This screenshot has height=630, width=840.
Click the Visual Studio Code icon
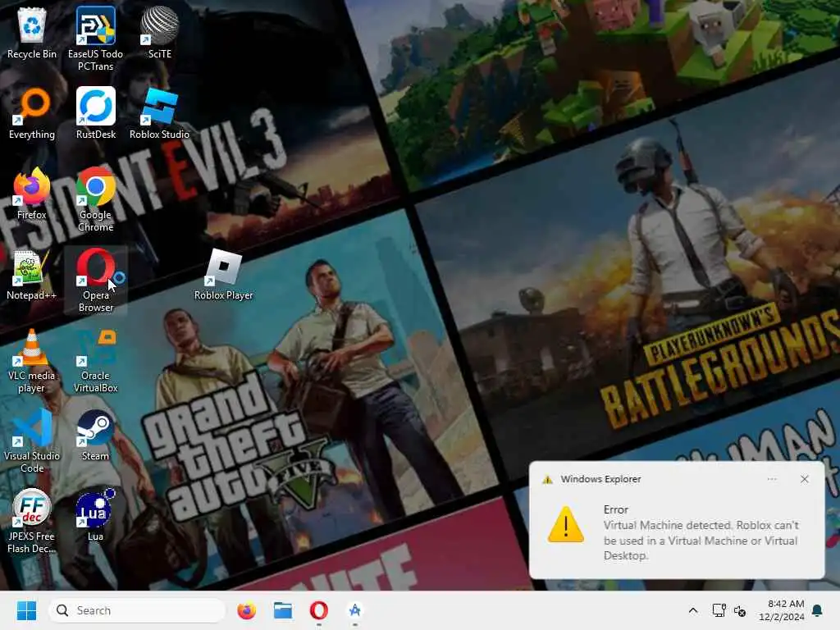[x=32, y=441]
